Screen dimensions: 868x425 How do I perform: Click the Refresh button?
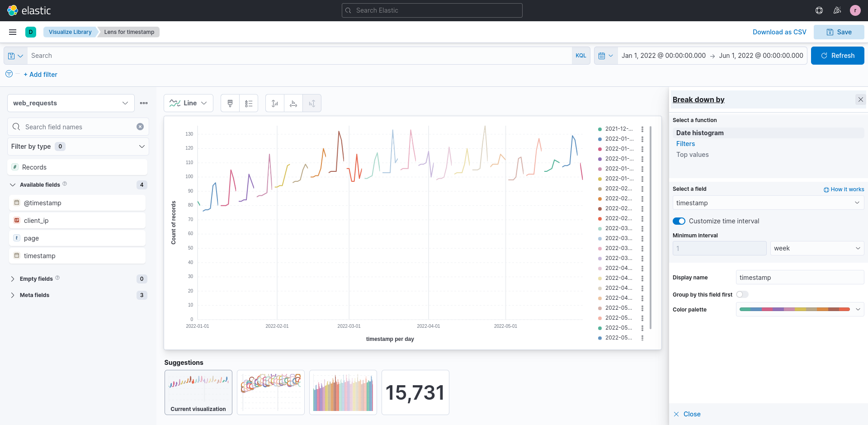coord(838,55)
